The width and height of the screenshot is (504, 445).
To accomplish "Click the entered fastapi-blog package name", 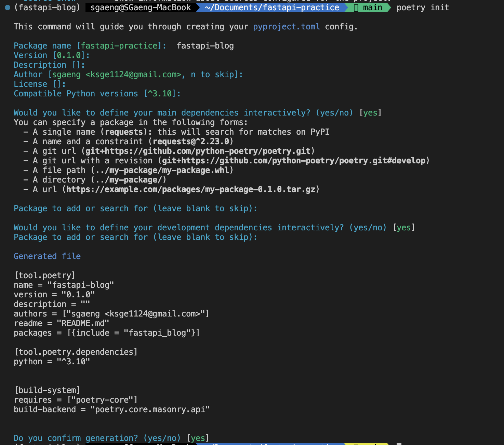I will click(205, 46).
